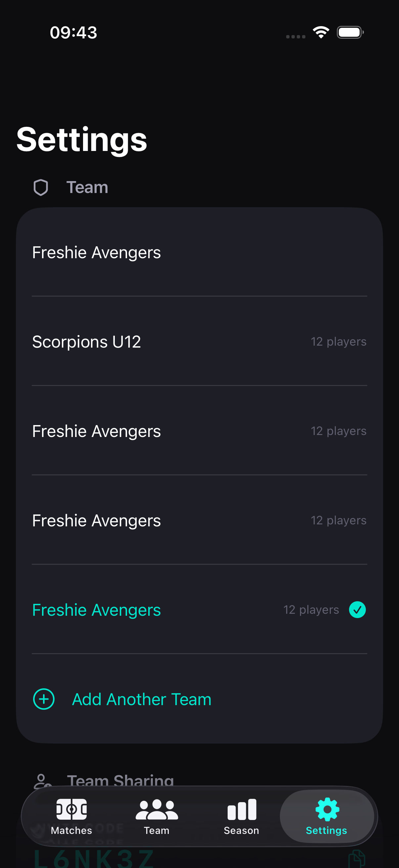Tap the Season tab label
This screenshot has width=399, height=868.
pyautogui.click(x=242, y=831)
